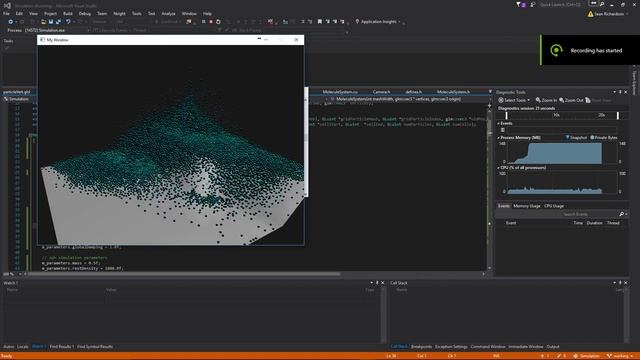Pin the Watch 1 panel
The height and width of the screenshot is (360, 640).
tap(377, 282)
